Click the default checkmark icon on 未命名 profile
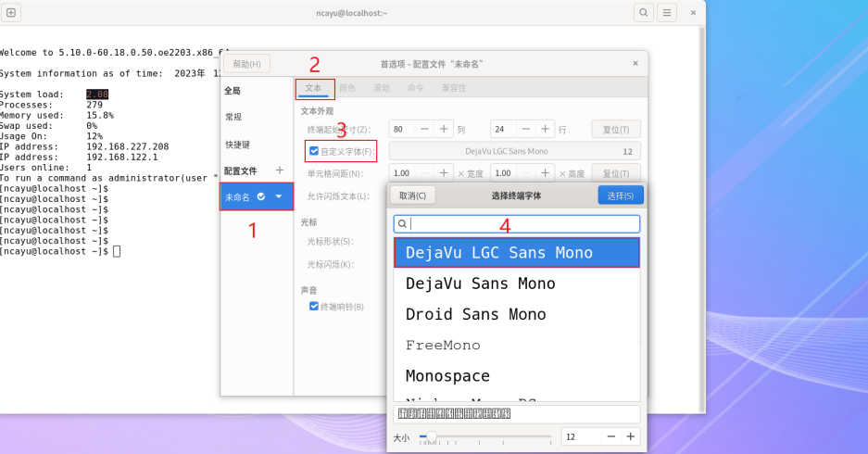This screenshot has height=454, width=868. coord(261,196)
